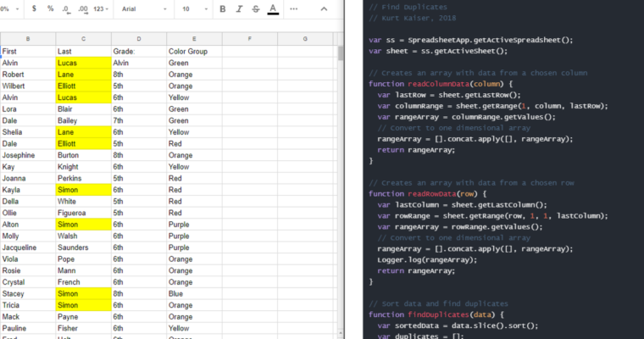
Task: Click the 'Josephine' cell
Action: click(x=28, y=155)
